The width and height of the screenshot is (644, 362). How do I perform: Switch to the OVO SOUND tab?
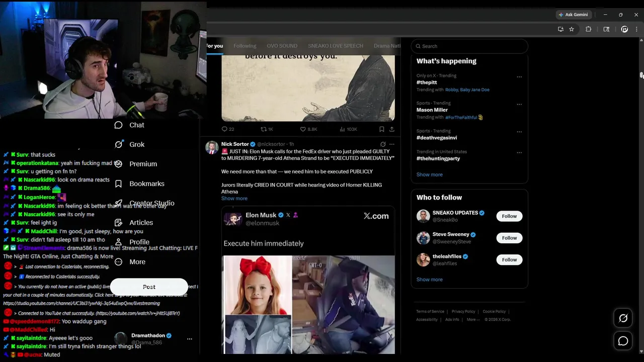(x=282, y=46)
